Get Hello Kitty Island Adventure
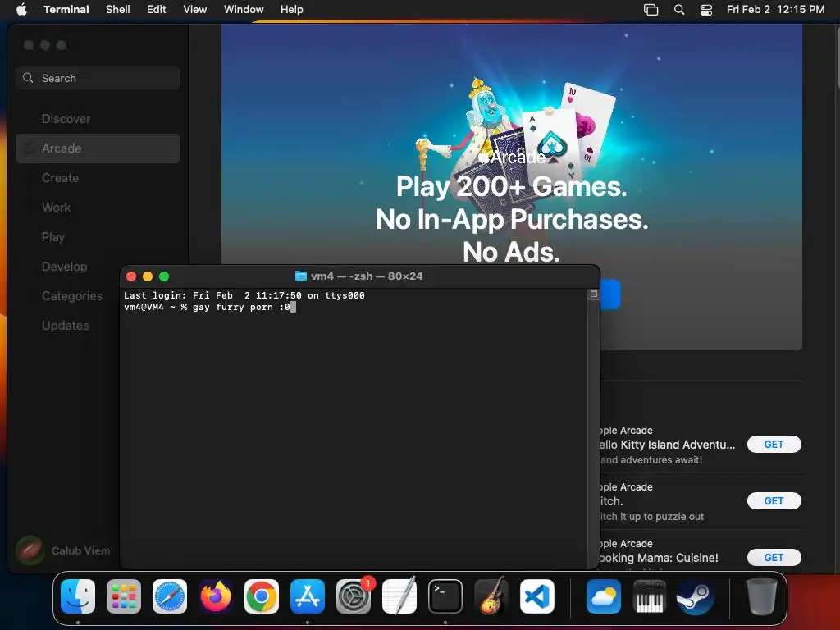 pos(774,444)
